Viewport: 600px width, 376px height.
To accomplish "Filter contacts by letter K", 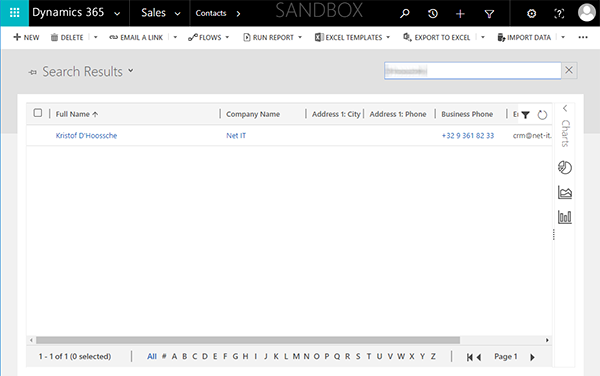I will [276, 356].
